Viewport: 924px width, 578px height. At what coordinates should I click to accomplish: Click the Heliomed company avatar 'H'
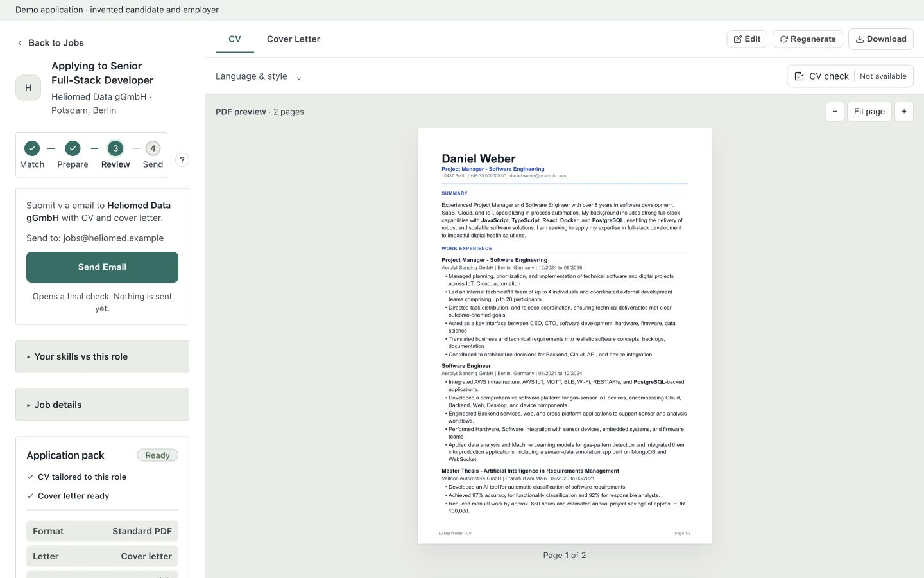point(28,88)
